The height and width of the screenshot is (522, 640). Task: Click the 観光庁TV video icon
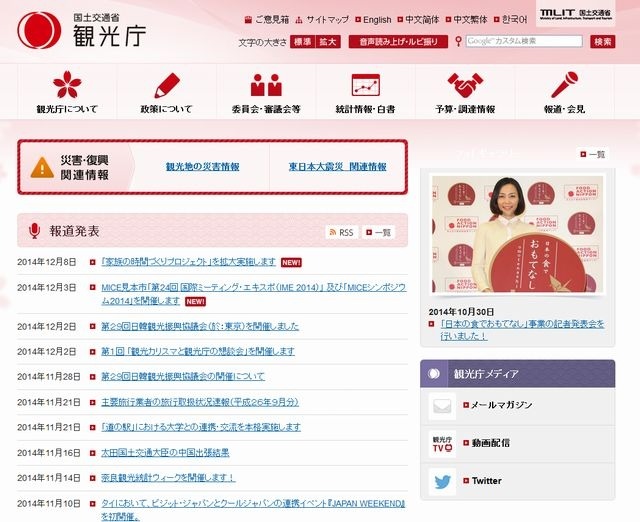coord(442,444)
